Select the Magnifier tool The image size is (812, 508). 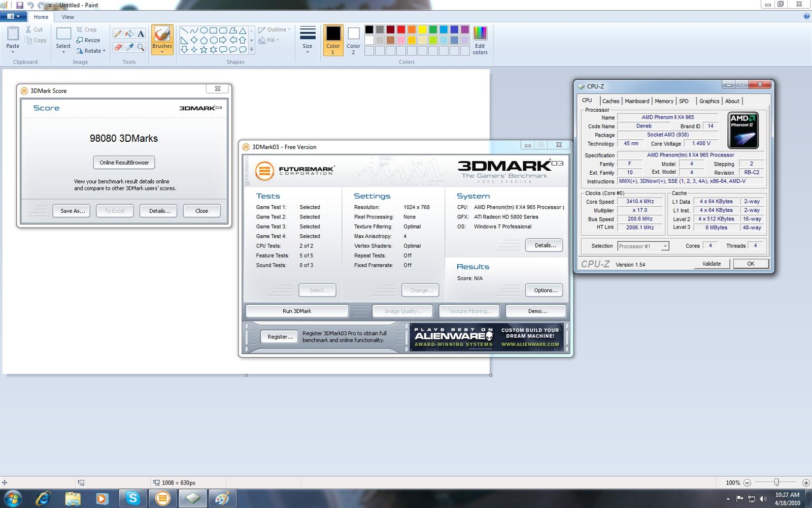141,47
